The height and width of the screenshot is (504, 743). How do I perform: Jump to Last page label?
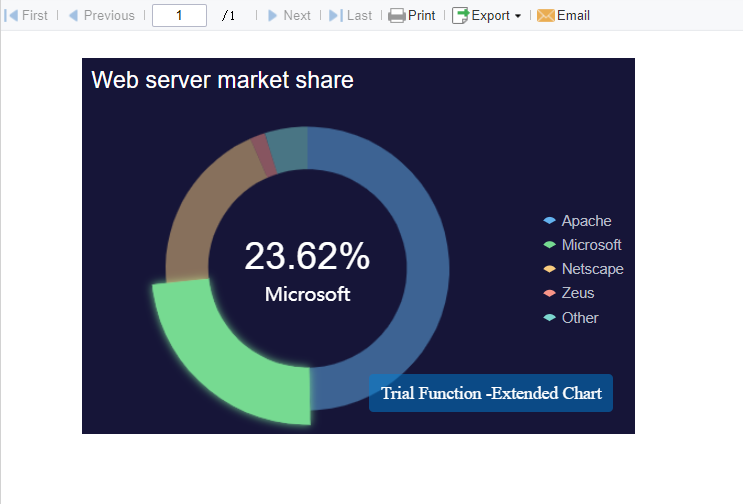click(359, 16)
